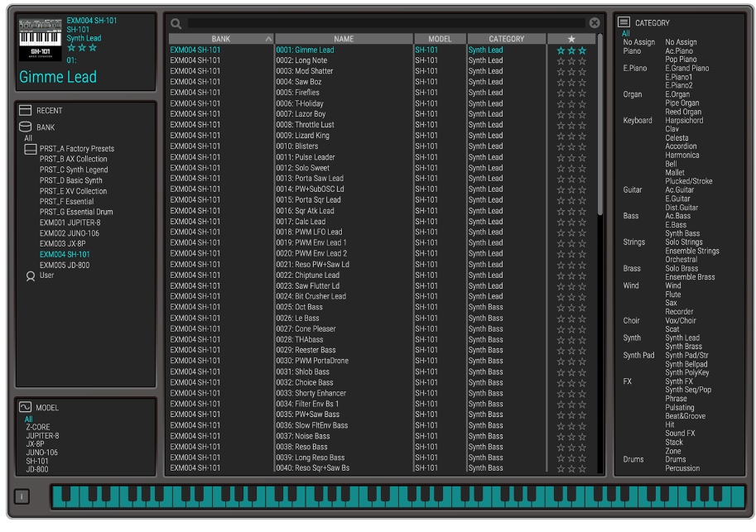
Task: Select preset 0027: Cone Pleaser
Action: pyautogui.click(x=306, y=328)
